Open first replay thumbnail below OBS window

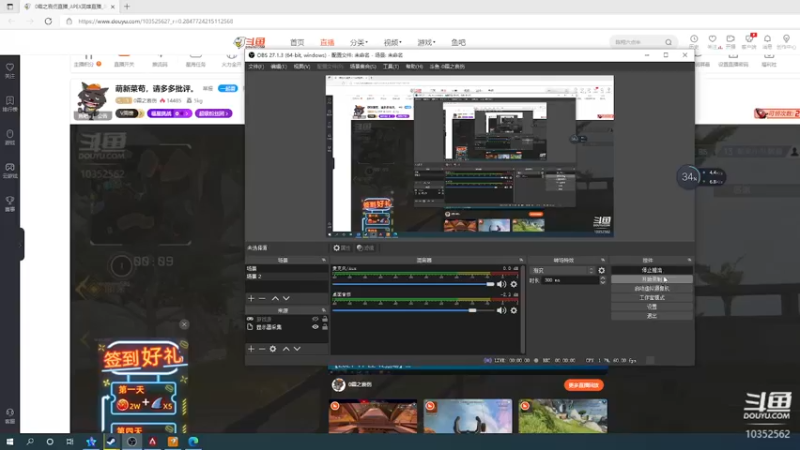tap(373, 416)
